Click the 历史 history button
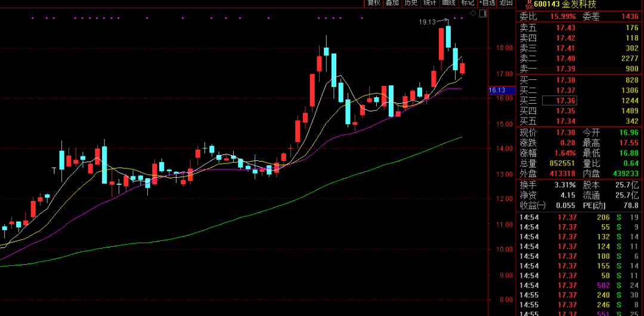Viewport: 644px width, 316px height. [x=411, y=3]
